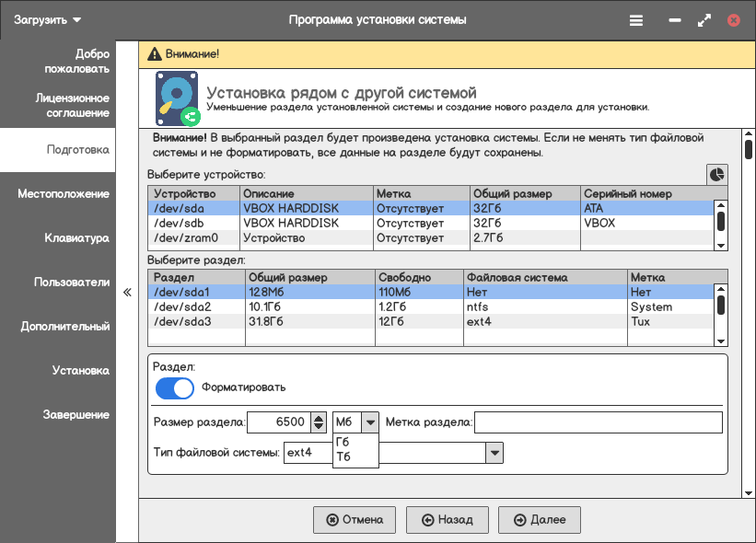
Task: Collapse sidebar with double chevron arrow
Action: (x=127, y=293)
